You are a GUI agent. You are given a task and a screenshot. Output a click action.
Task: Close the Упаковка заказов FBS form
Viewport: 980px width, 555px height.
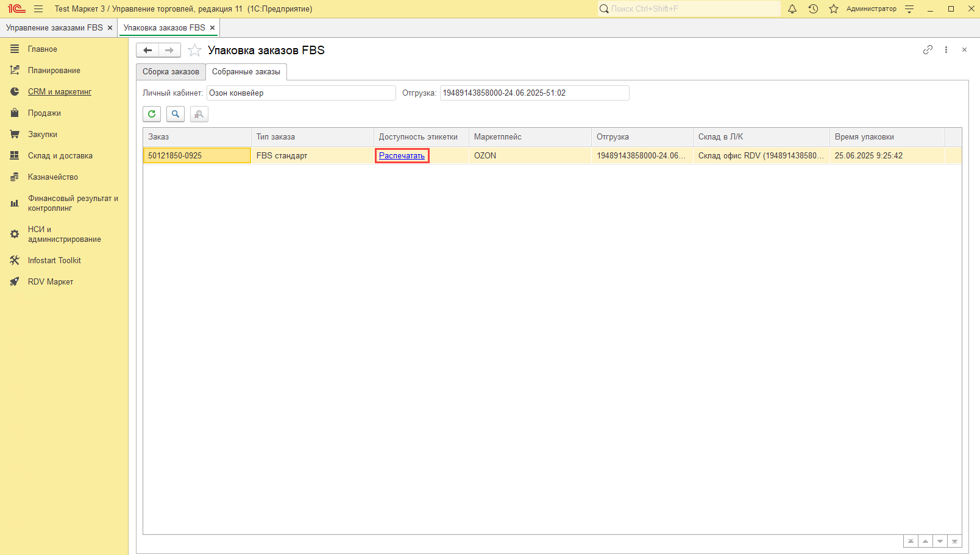tap(964, 50)
